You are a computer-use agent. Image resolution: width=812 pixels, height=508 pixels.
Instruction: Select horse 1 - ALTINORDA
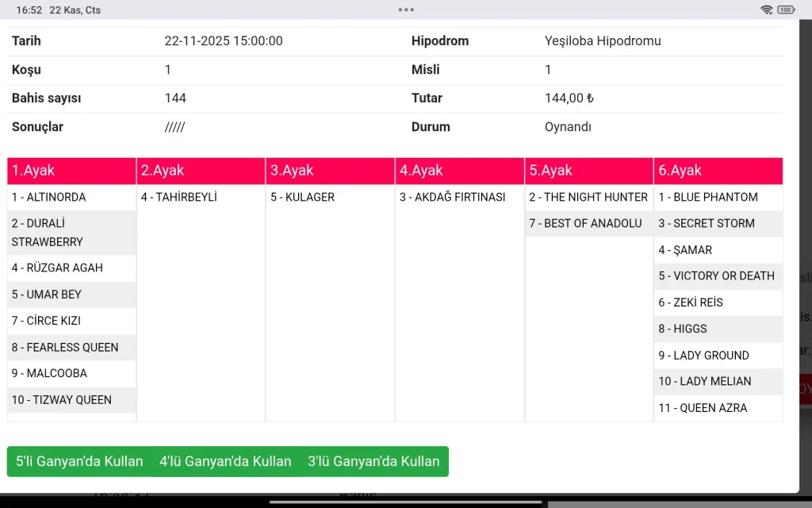tap(49, 197)
